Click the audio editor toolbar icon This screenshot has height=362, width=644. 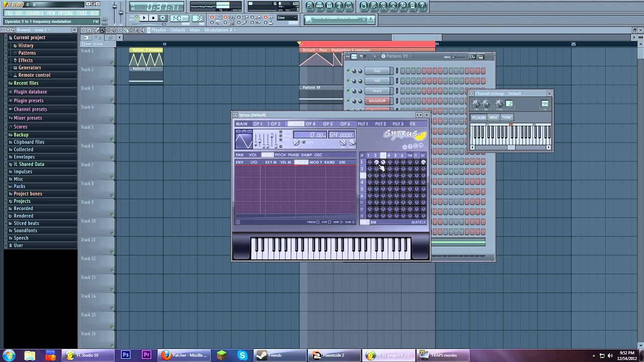click(393, 6)
